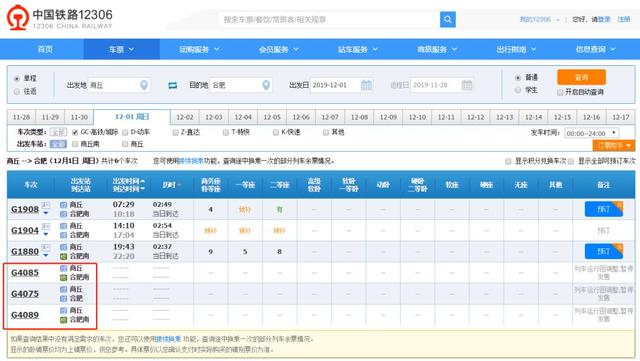Open the G4075 train number link
The image size is (640, 361).
25,294
